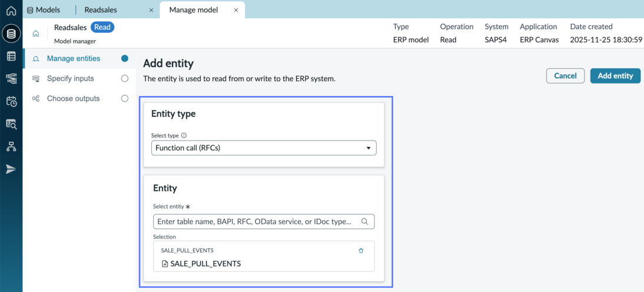Open the calendar scheduler sidebar icon

11,101
